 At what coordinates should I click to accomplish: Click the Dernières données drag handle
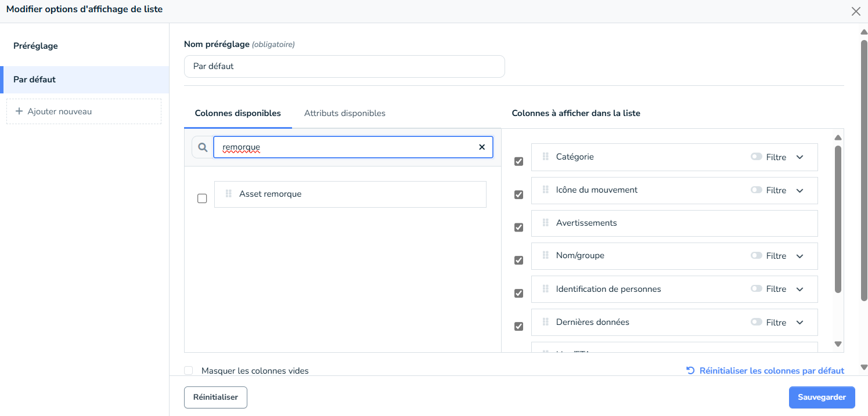coord(545,322)
